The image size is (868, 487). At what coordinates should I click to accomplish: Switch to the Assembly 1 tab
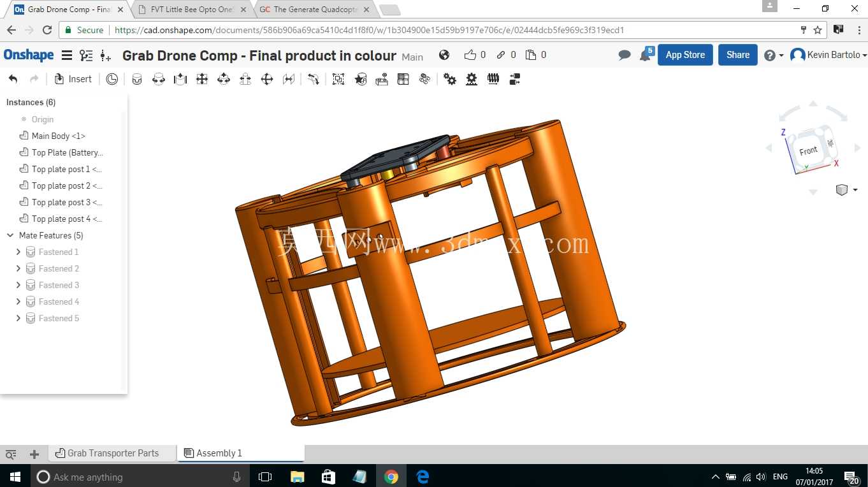click(x=242, y=453)
